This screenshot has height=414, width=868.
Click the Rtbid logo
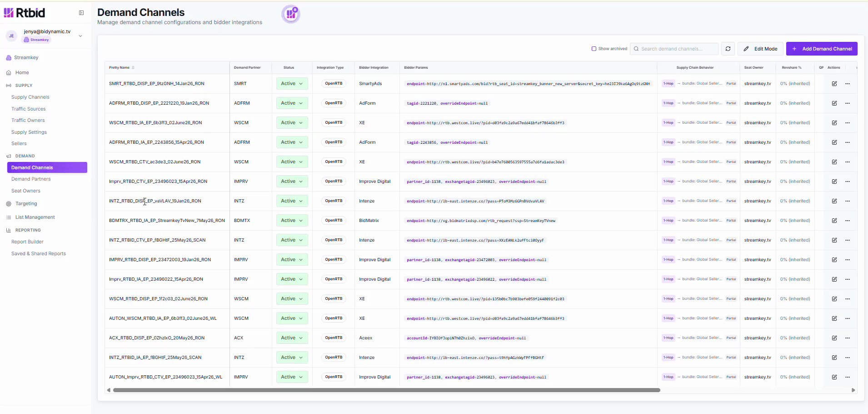[25, 13]
